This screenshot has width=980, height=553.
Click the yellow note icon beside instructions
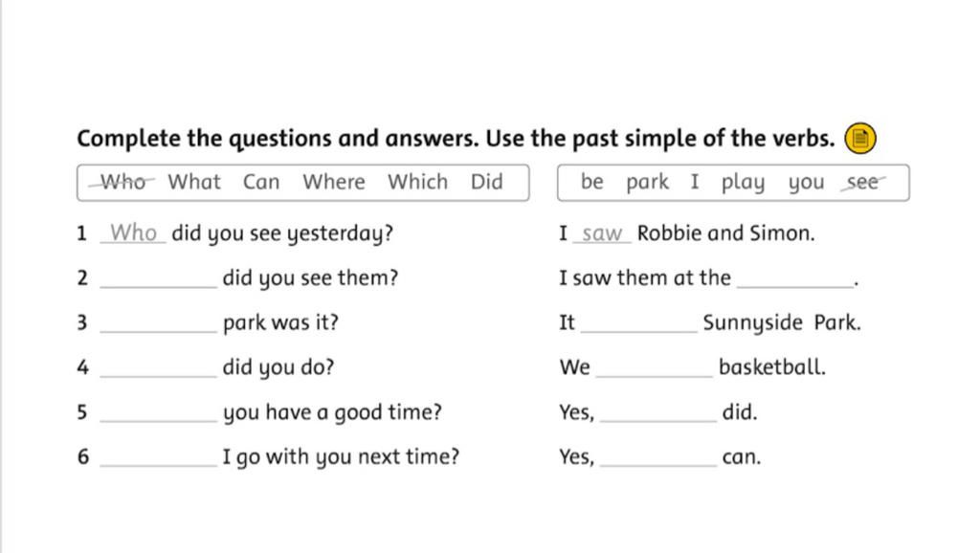point(860,138)
